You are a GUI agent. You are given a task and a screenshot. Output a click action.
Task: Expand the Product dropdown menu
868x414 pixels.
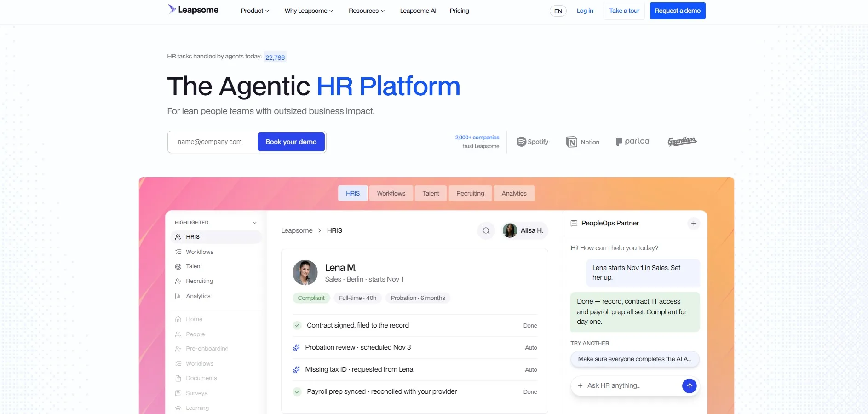(x=255, y=11)
